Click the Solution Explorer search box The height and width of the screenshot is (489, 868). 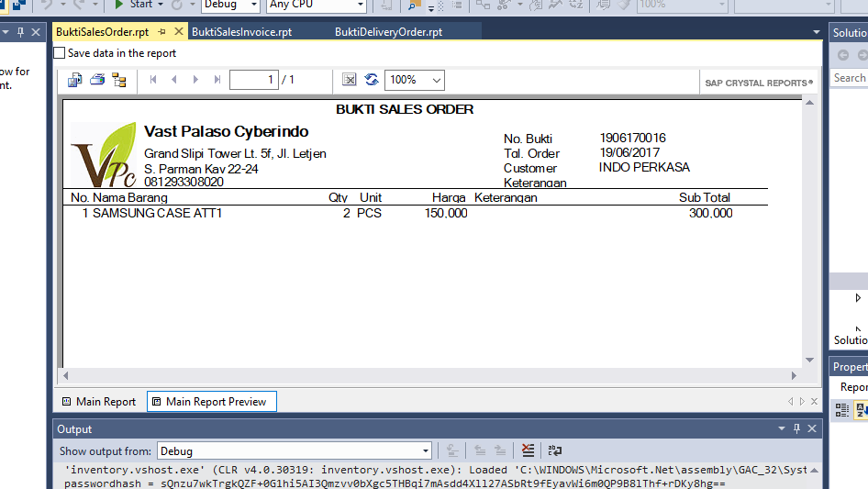[850, 78]
